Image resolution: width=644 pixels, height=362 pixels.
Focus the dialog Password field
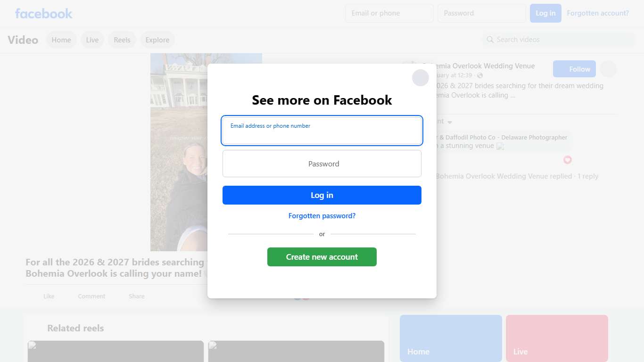coord(322,164)
